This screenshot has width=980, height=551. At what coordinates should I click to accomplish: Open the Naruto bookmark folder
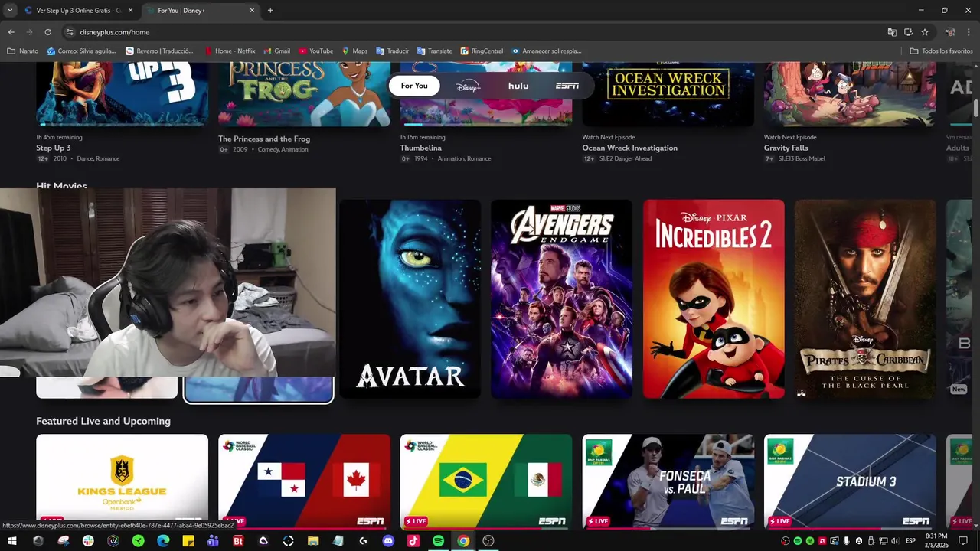(22, 51)
